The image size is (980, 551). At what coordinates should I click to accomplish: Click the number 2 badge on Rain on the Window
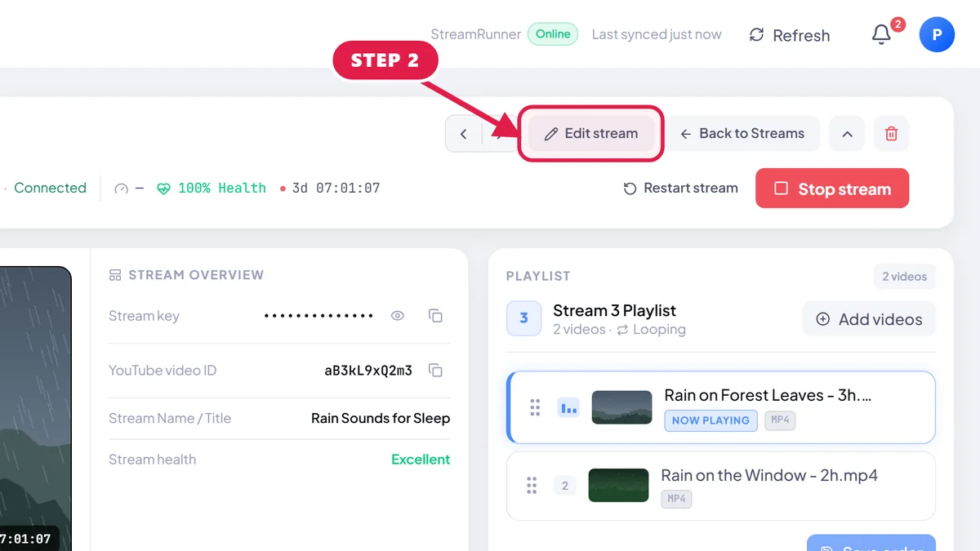pyautogui.click(x=564, y=486)
